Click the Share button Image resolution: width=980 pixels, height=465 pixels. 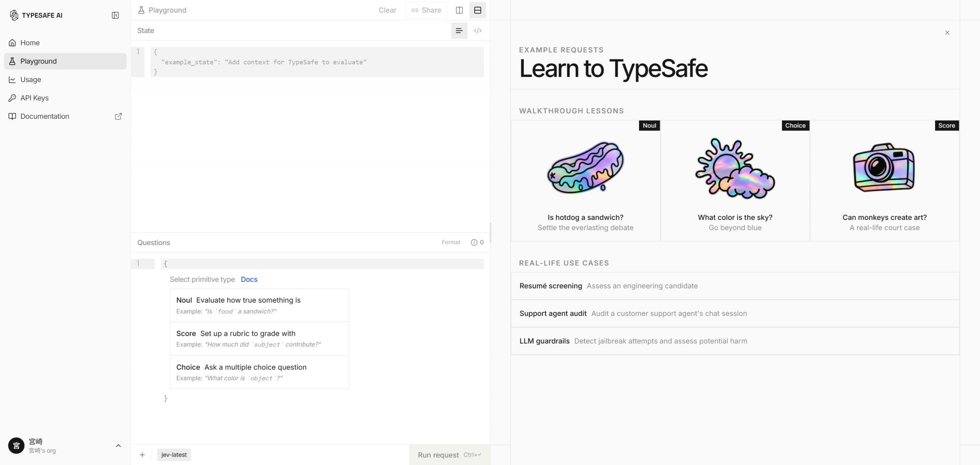click(x=426, y=10)
